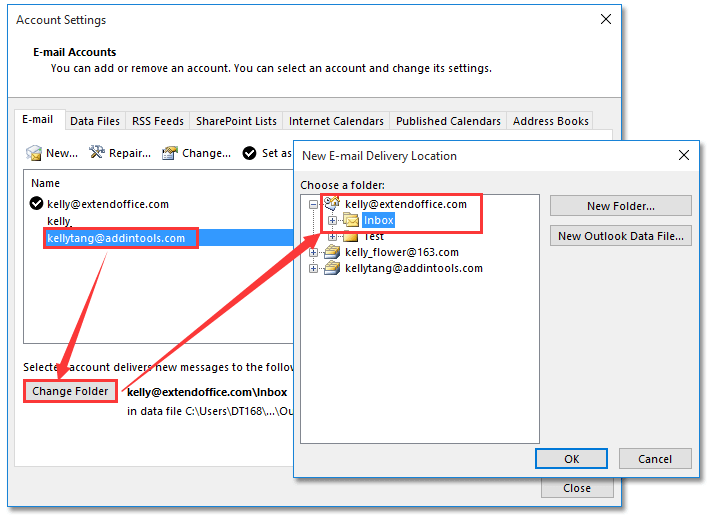Click the Repair tools icon
The width and height of the screenshot is (711, 516).
click(x=97, y=153)
